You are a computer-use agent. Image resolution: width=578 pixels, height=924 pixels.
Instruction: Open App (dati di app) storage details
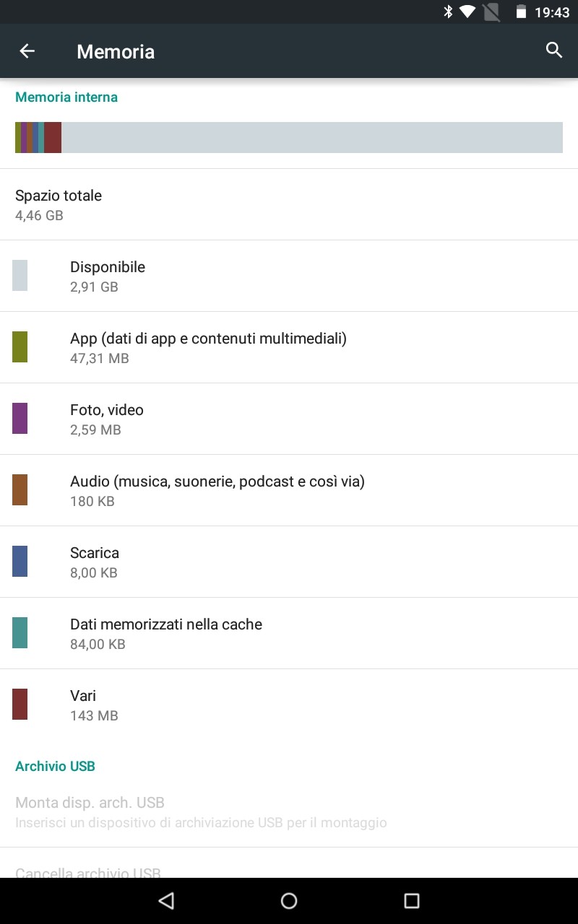click(x=289, y=347)
